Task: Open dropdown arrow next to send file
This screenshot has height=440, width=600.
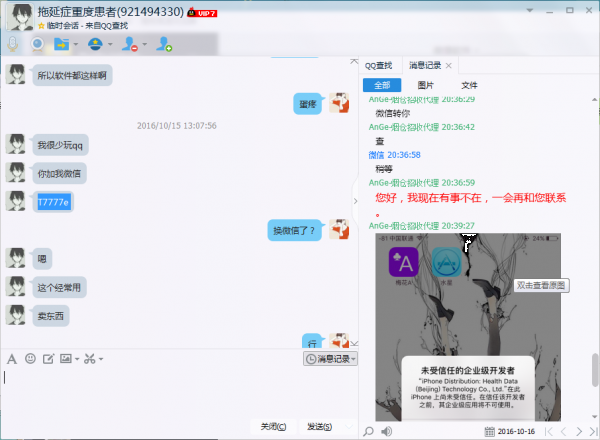Action: pos(76,44)
